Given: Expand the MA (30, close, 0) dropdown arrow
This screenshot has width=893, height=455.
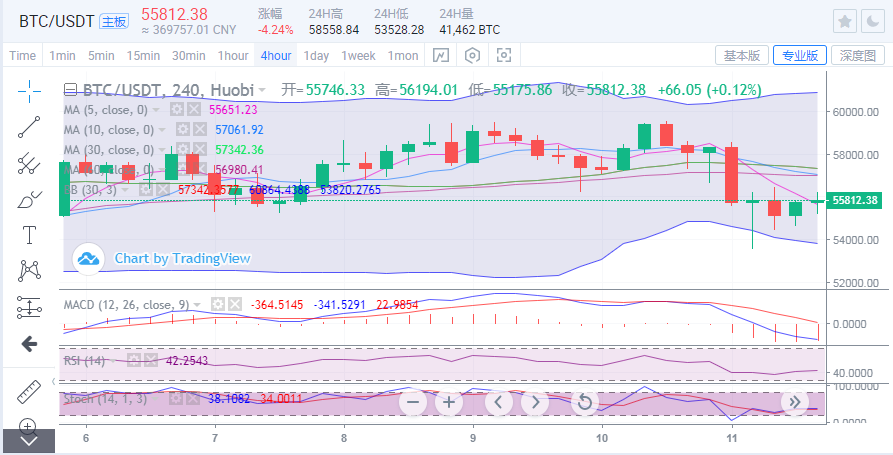Looking at the screenshot, I should click(162, 150).
